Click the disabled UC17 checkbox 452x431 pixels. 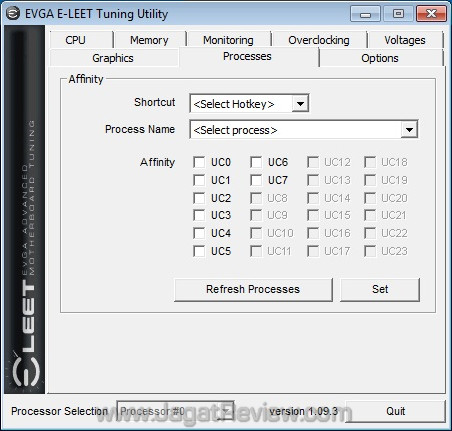[x=313, y=251]
